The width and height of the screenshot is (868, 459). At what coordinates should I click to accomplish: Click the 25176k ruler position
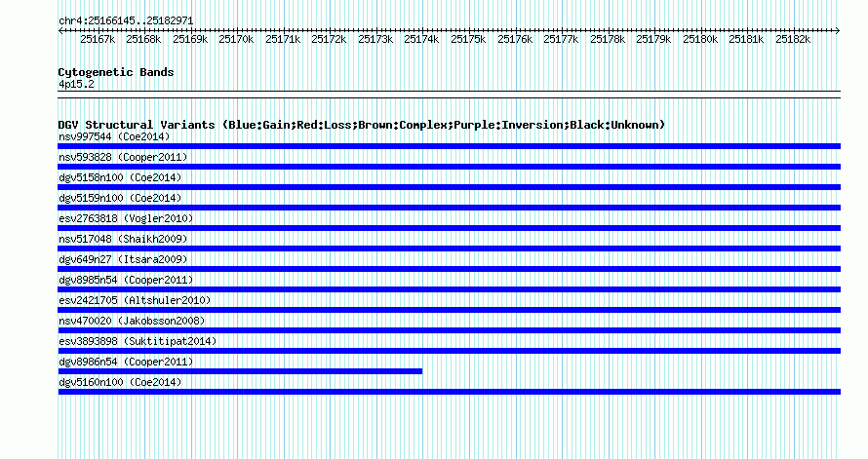point(515,39)
